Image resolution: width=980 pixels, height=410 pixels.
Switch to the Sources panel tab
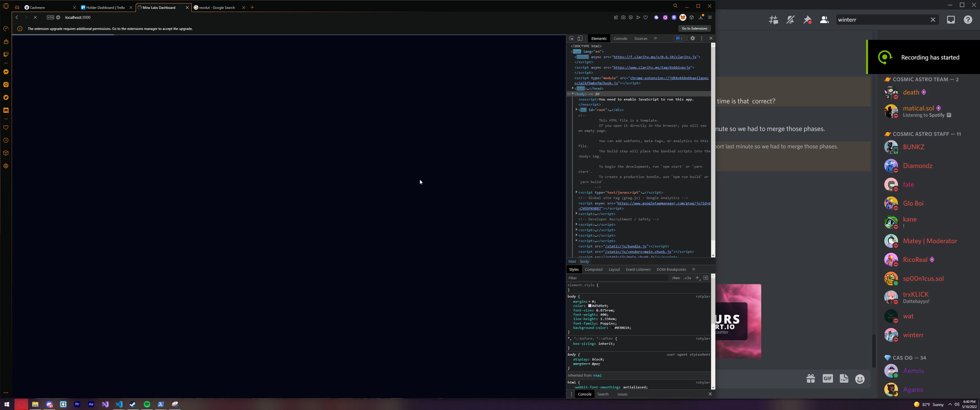coord(641,38)
